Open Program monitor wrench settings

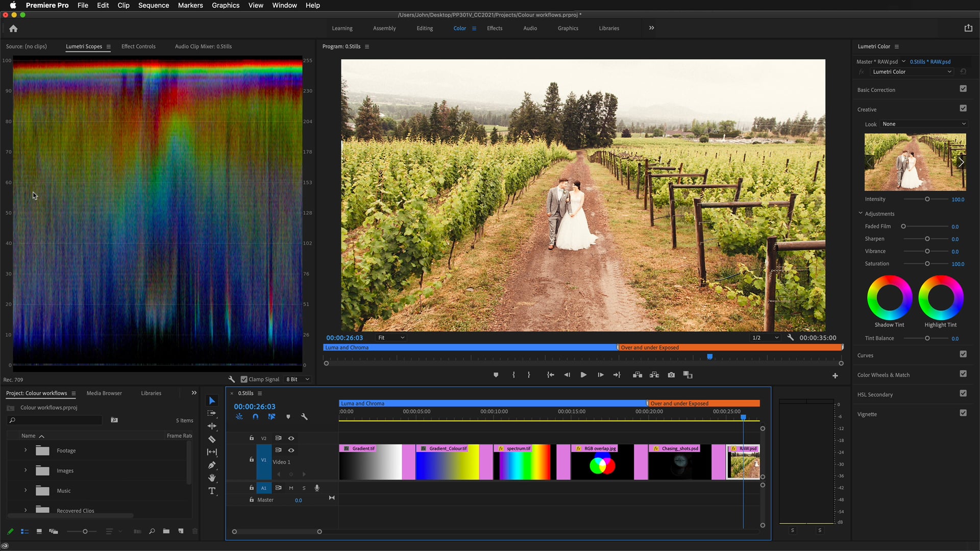[791, 338]
